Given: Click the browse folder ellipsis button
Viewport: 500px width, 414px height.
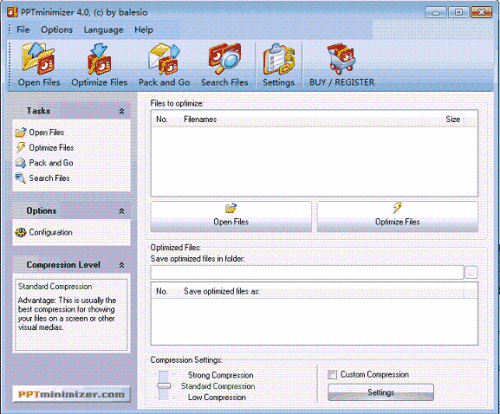Looking at the screenshot, I should click(471, 272).
